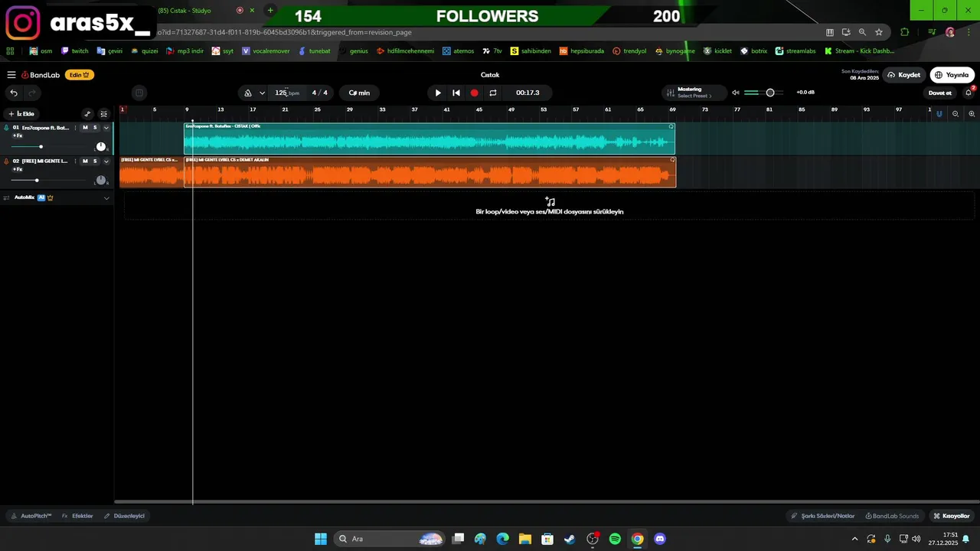The image size is (980, 551).
Task: Select the orange MI GENTE x DEMET AKALIN region
Action: click(x=430, y=172)
